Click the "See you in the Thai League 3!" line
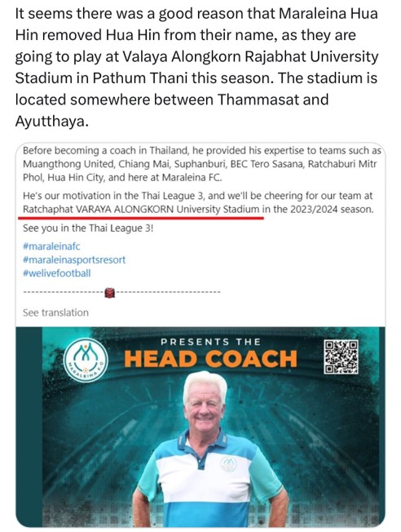 88,228
